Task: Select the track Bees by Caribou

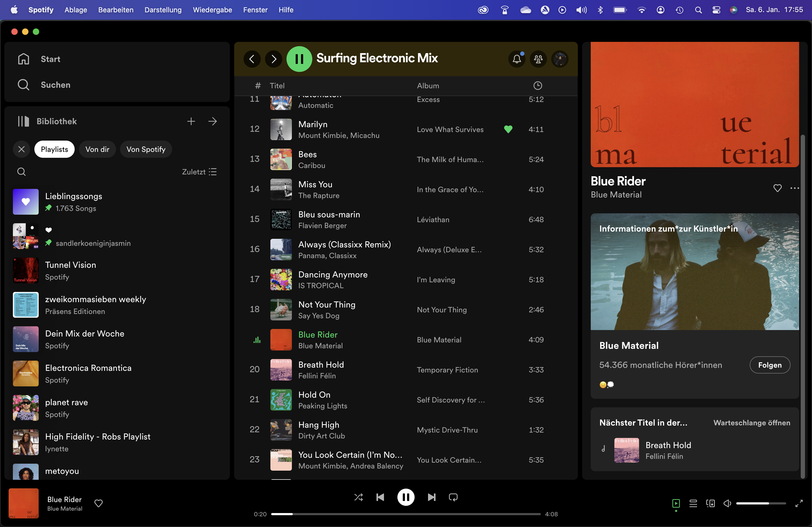Action: (x=406, y=159)
